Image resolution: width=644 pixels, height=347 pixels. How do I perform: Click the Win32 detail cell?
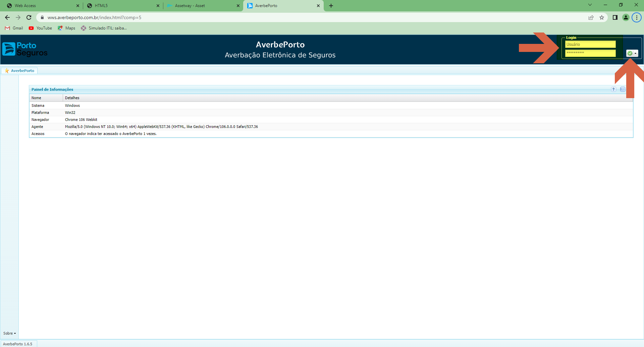tap(70, 113)
